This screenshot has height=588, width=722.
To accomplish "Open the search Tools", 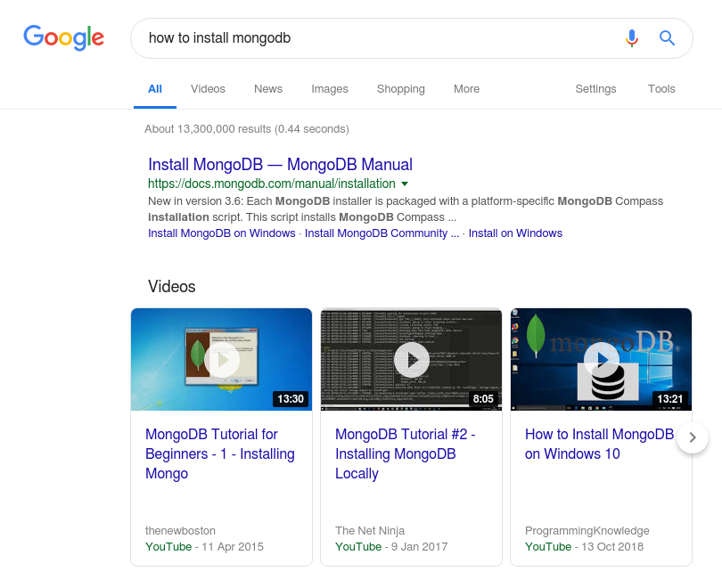I will (x=661, y=89).
